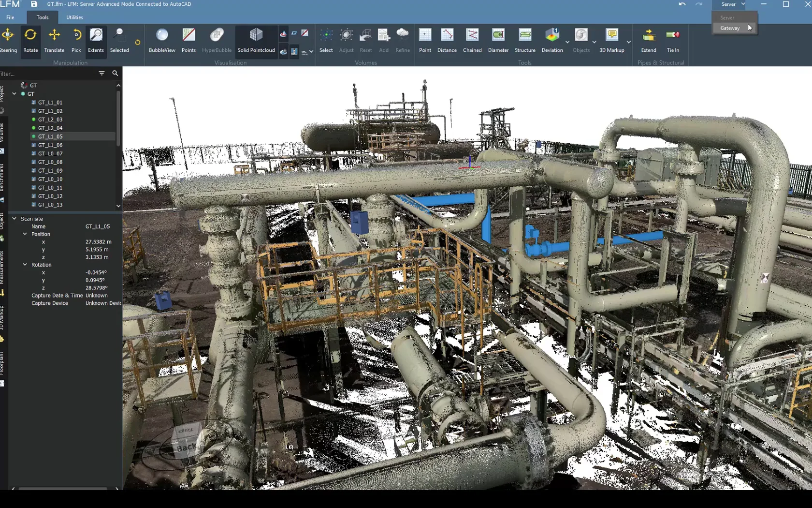Undo the last action
This screenshot has width=812, height=508.
pyautogui.click(x=682, y=4)
